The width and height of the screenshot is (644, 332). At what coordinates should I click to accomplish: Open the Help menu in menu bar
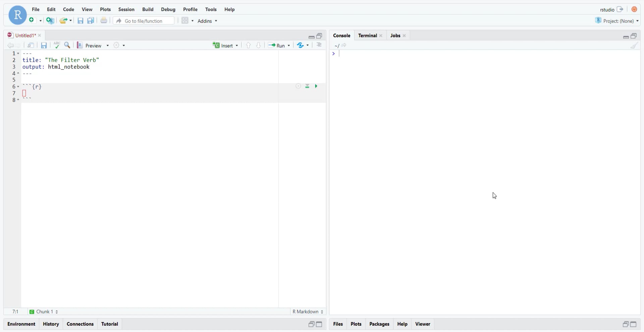click(x=229, y=9)
